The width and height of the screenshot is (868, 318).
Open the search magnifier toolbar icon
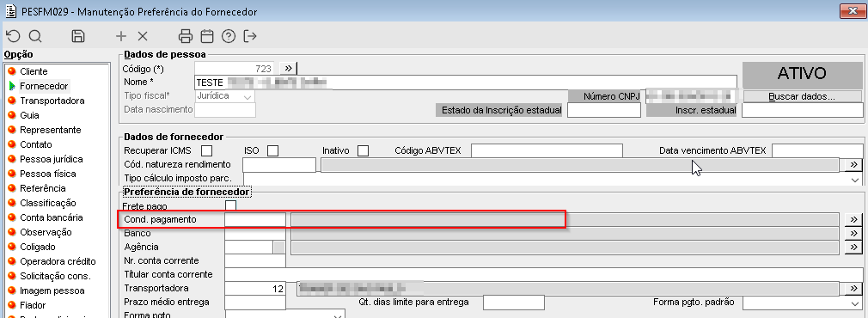(x=35, y=37)
